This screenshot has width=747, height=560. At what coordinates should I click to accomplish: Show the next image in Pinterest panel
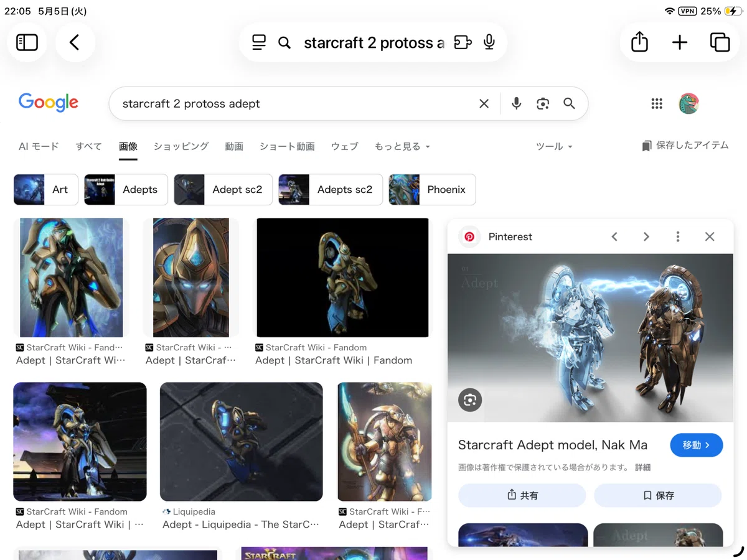point(646,236)
